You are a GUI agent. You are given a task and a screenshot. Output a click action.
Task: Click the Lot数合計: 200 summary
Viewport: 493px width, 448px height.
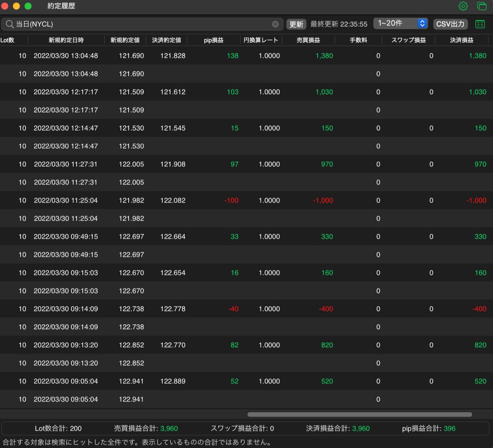pos(58,428)
